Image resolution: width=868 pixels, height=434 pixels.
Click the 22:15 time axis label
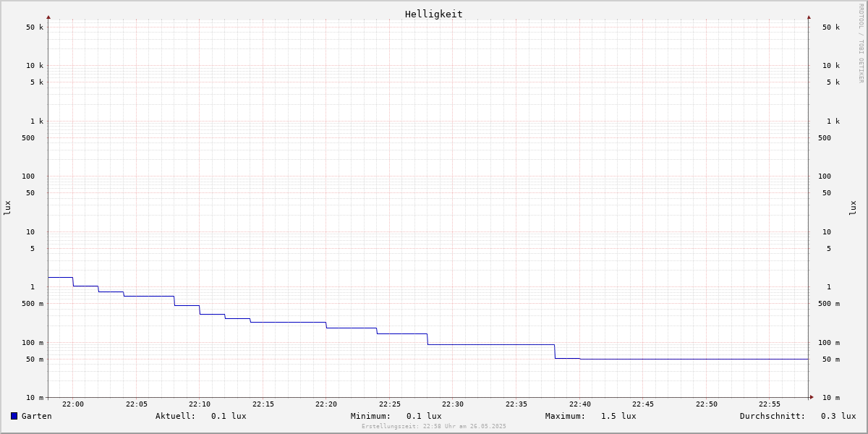coord(263,404)
